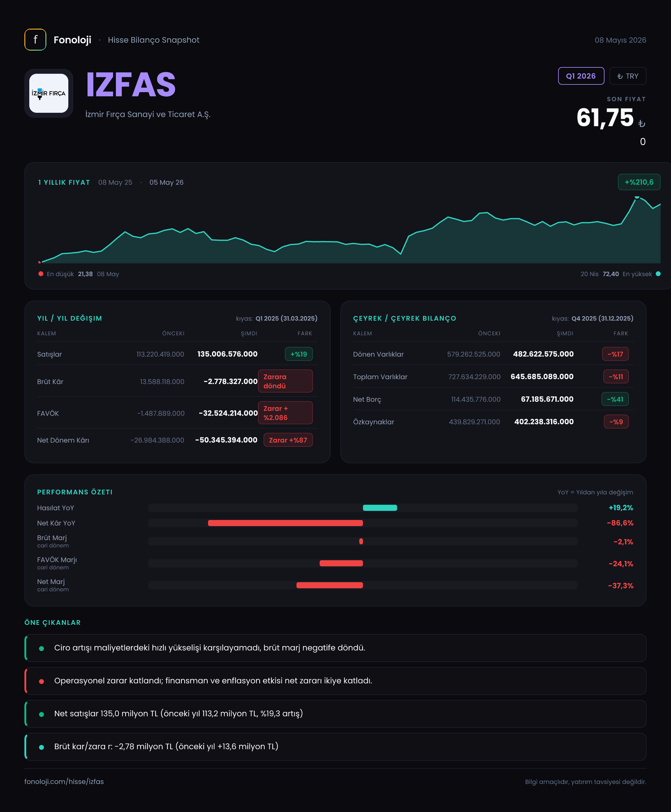Click the Net Marj red bar
Image resolution: width=671 pixels, height=812 pixels.
pyautogui.click(x=330, y=585)
